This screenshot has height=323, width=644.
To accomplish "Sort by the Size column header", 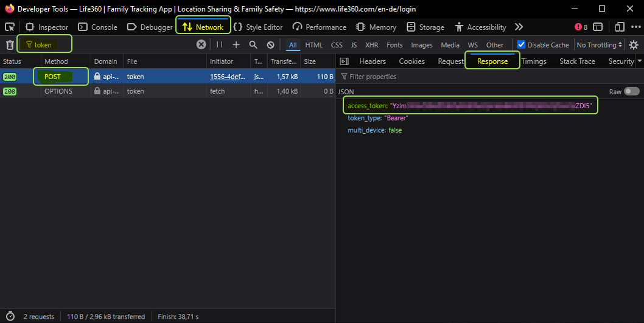I will point(318,61).
